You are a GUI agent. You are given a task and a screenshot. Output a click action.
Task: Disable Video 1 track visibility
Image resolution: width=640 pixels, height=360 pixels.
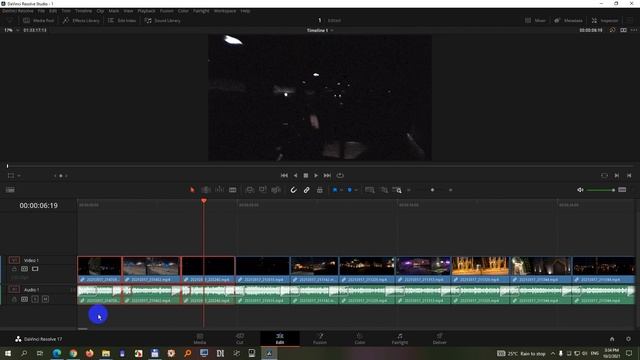[35, 269]
